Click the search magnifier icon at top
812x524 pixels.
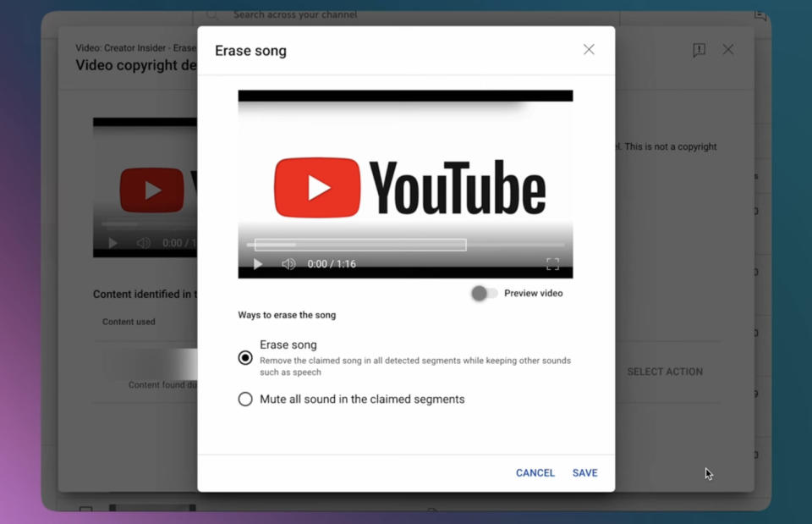211,15
